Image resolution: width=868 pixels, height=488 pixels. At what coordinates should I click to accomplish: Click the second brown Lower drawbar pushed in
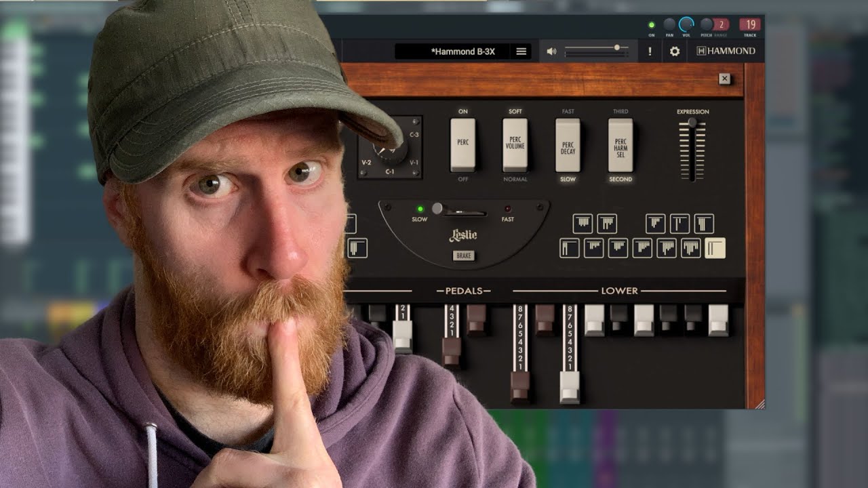pyautogui.click(x=545, y=319)
